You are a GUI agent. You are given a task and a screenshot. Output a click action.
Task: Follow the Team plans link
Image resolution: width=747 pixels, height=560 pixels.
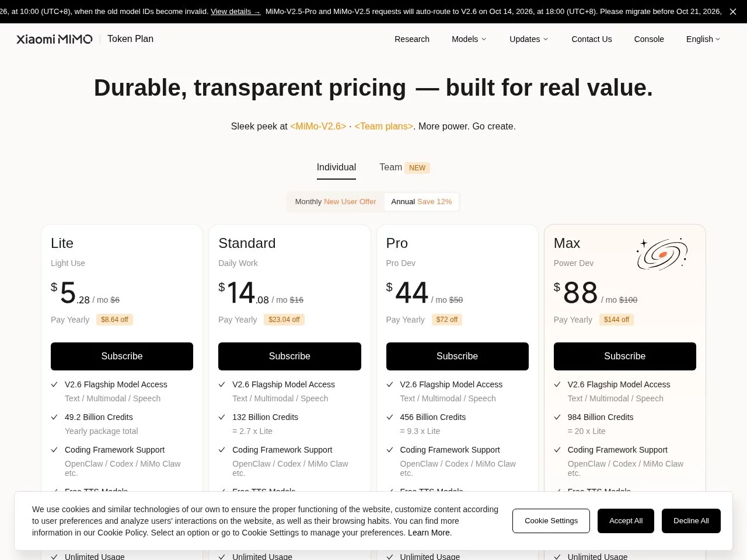point(384,127)
